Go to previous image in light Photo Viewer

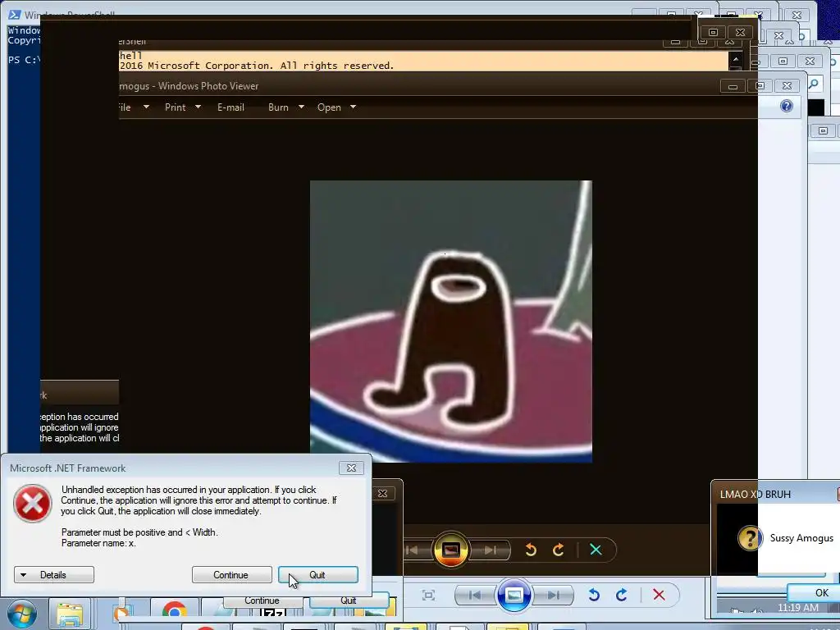(x=475, y=596)
